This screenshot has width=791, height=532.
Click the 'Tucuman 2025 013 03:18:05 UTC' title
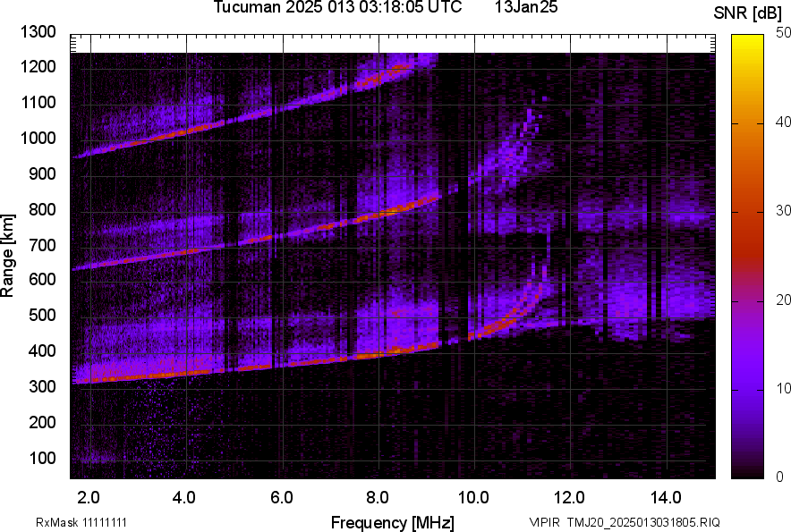point(337,8)
